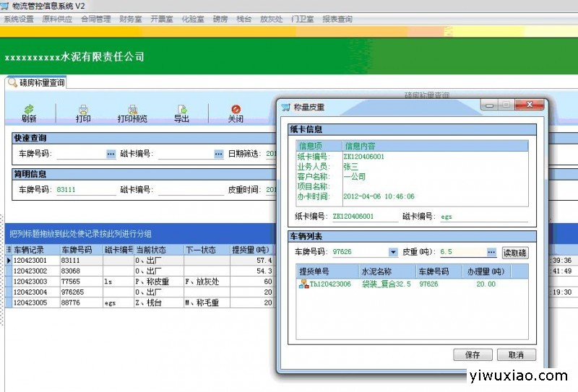Open the 开票室 menu
The width and height of the screenshot is (578, 392).
click(x=162, y=19)
